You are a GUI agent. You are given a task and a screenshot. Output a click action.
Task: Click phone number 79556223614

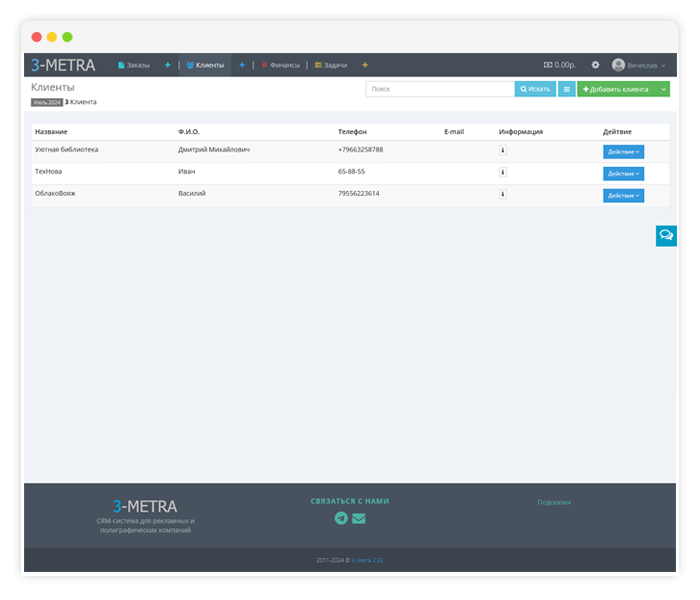[359, 193]
